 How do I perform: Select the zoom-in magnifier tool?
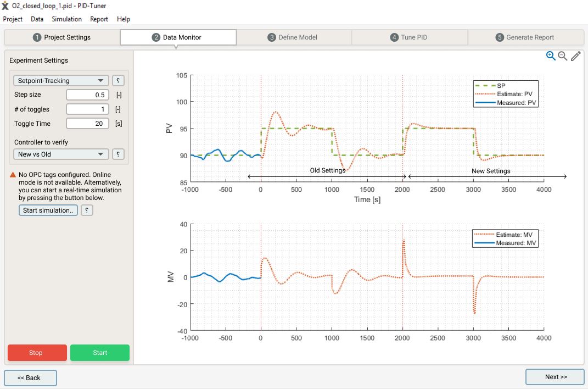point(551,55)
